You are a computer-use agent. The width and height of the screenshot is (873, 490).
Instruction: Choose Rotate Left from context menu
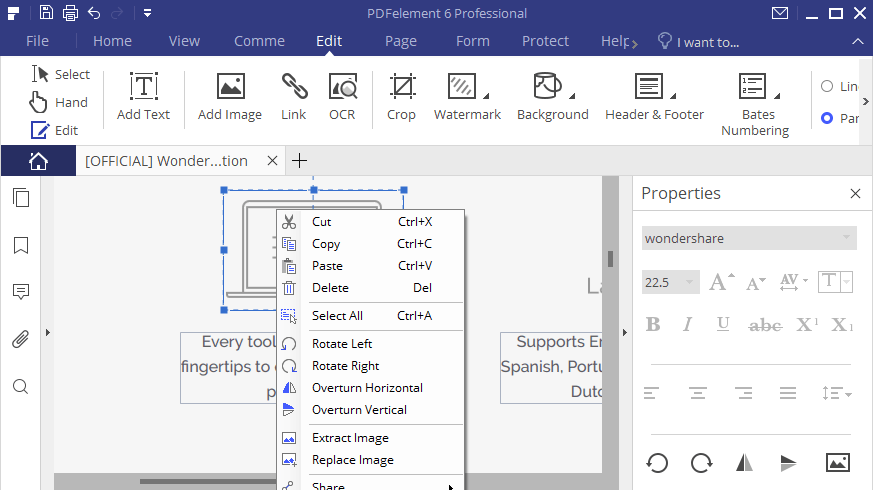tap(370, 344)
